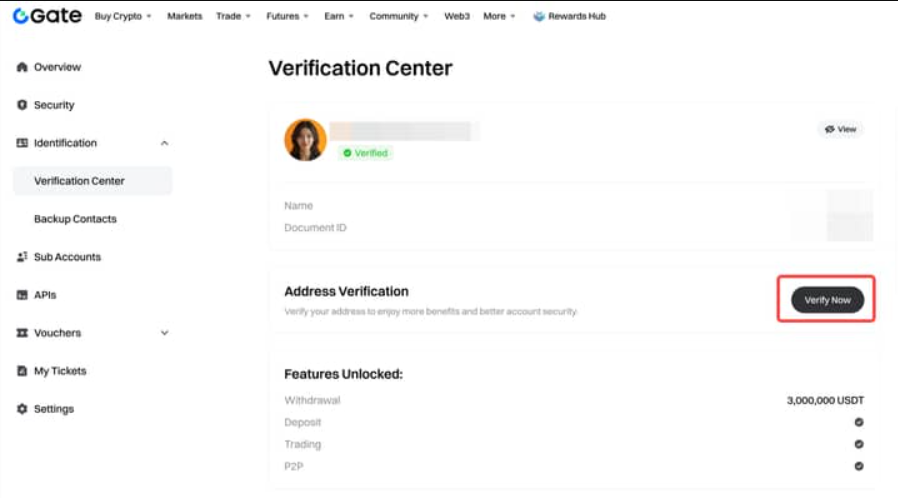Screen dimensions: 898x498
Task: Click the Verify Now button
Action: tap(827, 300)
